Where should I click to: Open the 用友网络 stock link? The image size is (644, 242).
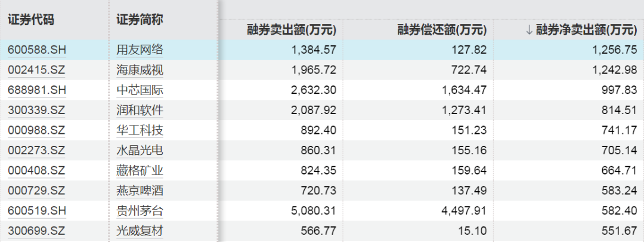(140, 50)
